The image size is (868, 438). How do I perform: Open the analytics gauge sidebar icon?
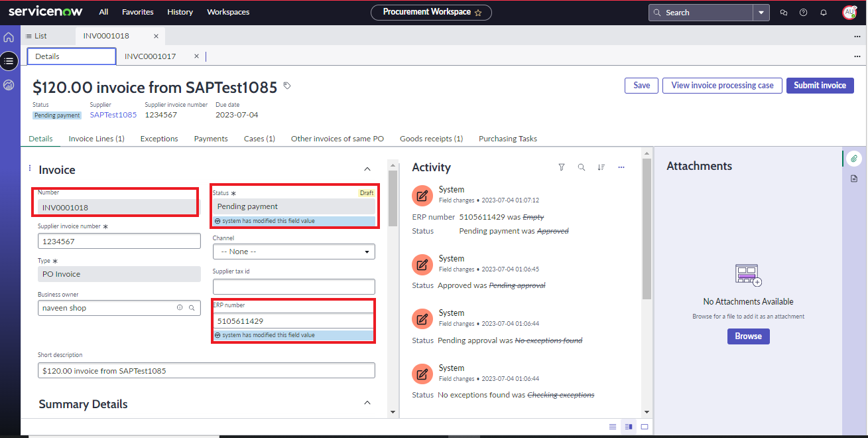pos(9,85)
